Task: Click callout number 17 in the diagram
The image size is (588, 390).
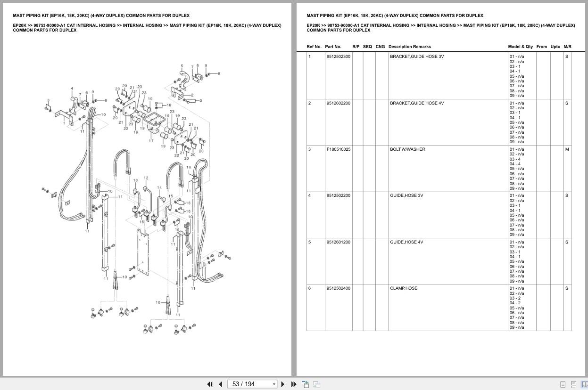Action: [151, 141]
